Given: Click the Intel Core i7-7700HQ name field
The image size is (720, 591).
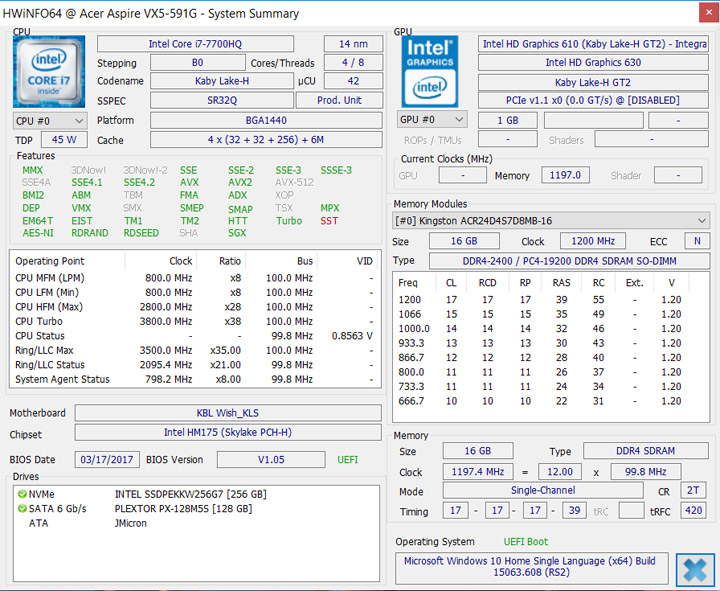Looking at the screenshot, I should click(x=195, y=44).
